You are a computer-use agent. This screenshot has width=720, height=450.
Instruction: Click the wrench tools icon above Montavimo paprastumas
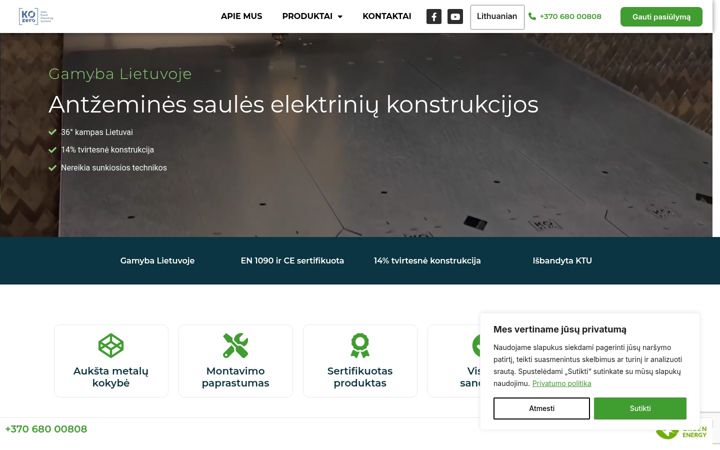click(x=236, y=345)
